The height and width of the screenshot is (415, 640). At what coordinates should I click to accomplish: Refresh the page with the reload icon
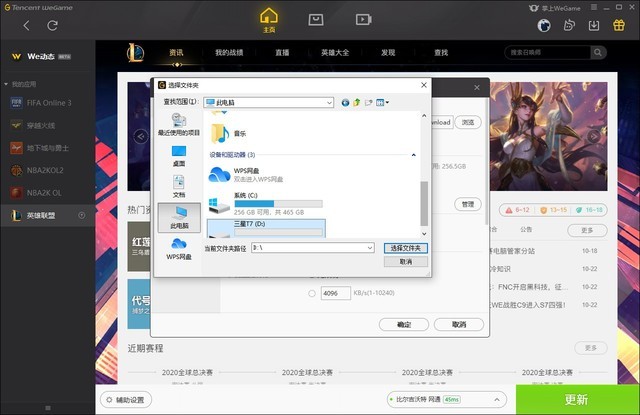coord(52,26)
